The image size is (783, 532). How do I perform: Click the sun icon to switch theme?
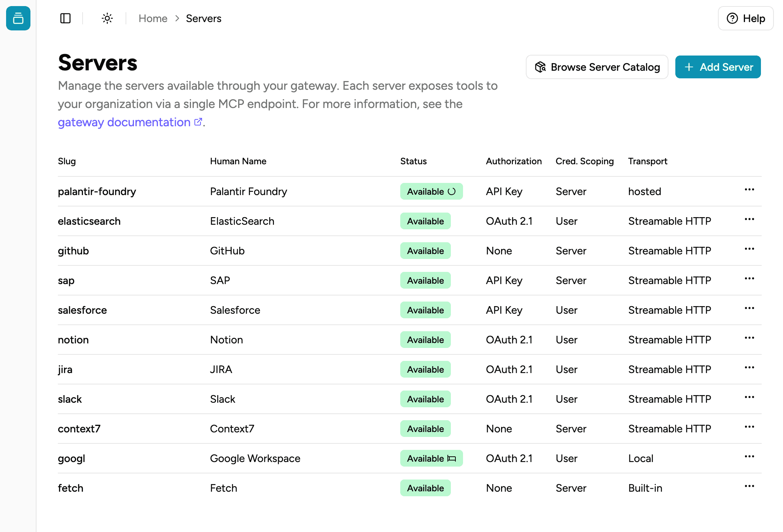pyautogui.click(x=107, y=18)
